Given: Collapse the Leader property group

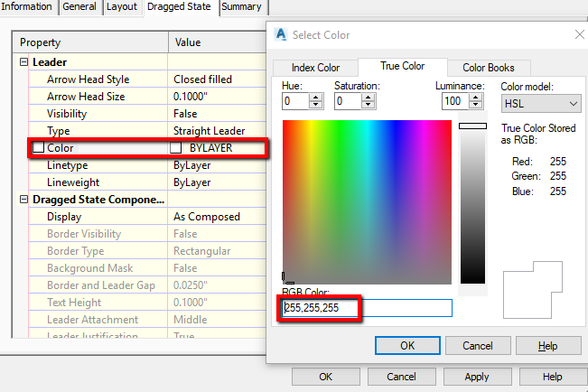Looking at the screenshot, I should (x=23, y=62).
